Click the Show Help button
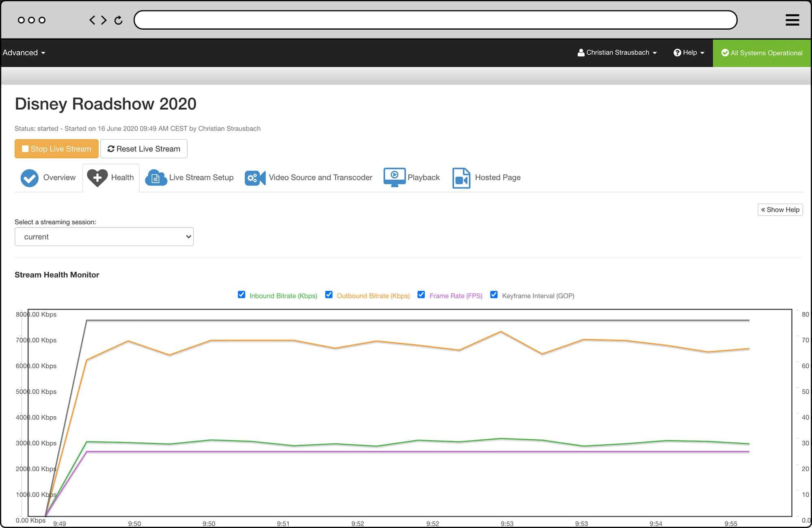This screenshot has height=528, width=812. point(780,210)
